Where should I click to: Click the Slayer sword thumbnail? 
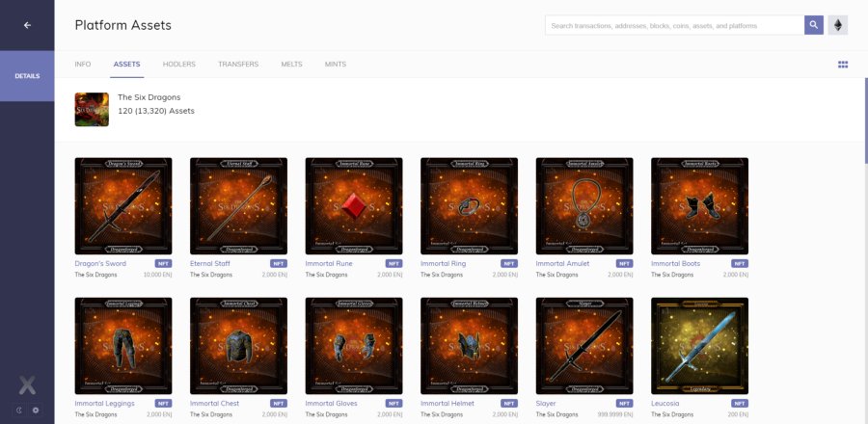pos(584,345)
